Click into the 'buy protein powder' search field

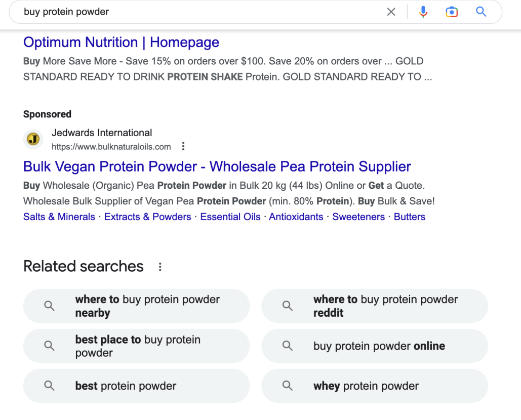199,12
